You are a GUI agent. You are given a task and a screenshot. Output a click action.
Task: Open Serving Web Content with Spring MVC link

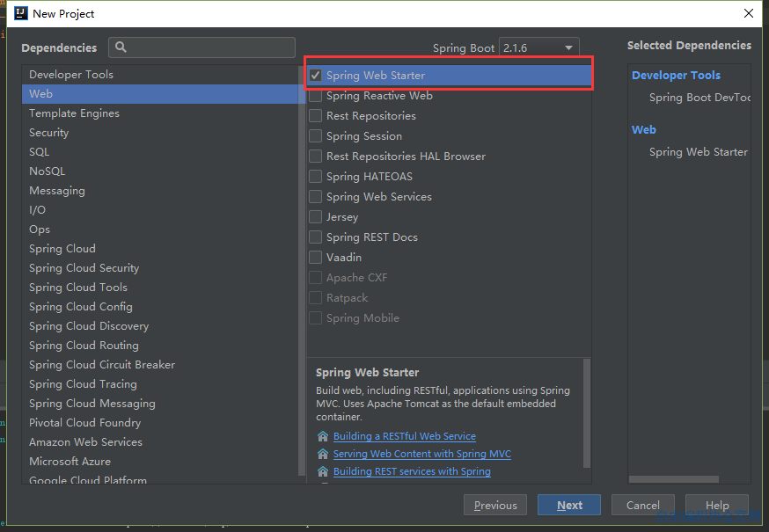click(422, 454)
